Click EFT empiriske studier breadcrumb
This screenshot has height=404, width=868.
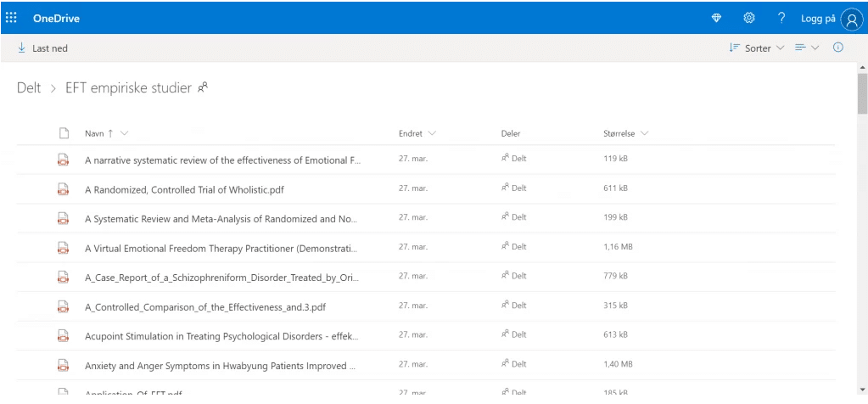click(x=128, y=87)
